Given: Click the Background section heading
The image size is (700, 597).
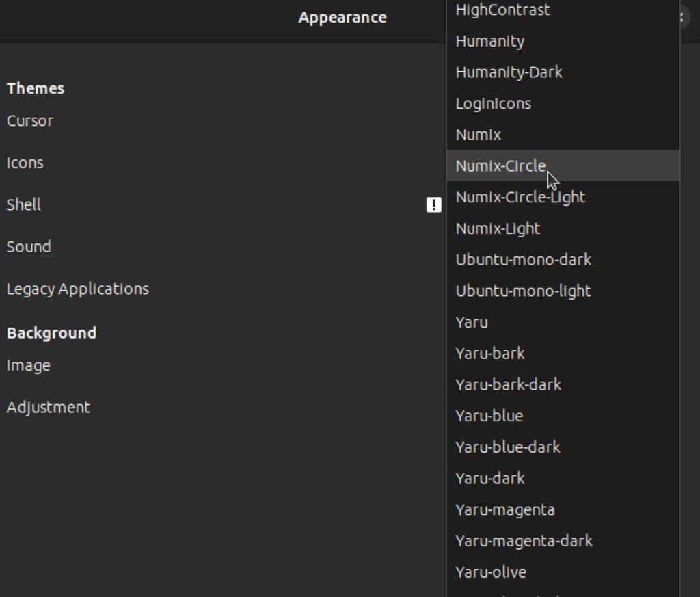Looking at the screenshot, I should click(51, 332).
